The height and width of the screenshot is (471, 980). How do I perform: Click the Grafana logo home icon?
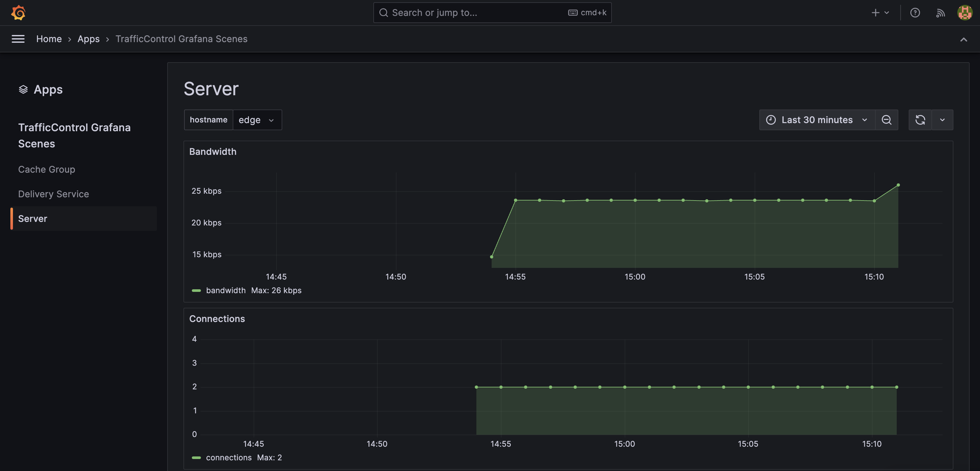[18, 13]
